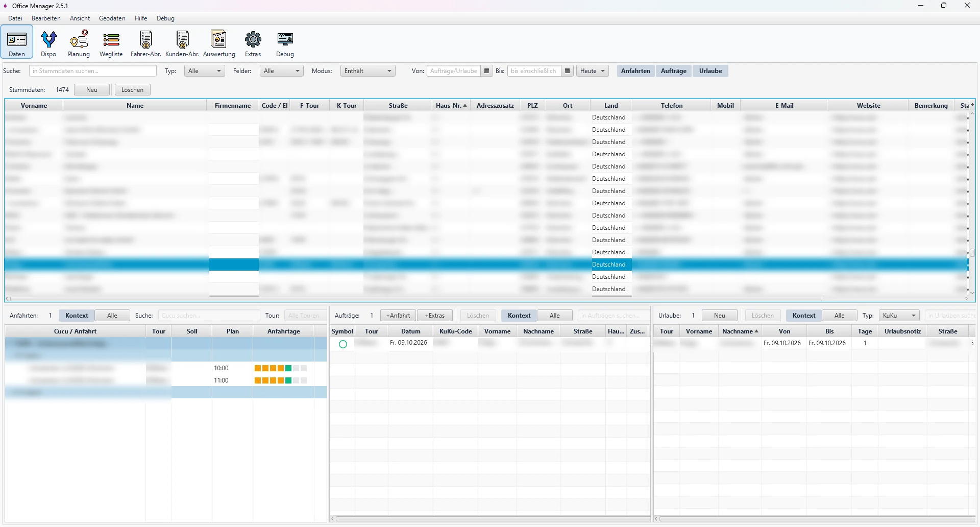The width and height of the screenshot is (980, 527).
Task: Create a new Urlaub with Neu button
Action: pos(720,316)
